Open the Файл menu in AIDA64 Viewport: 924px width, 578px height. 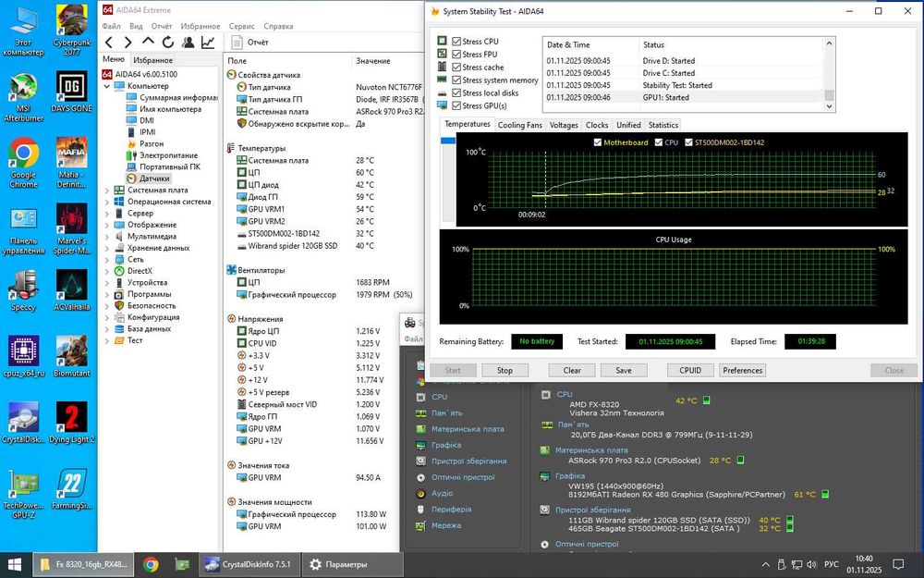pyautogui.click(x=112, y=27)
